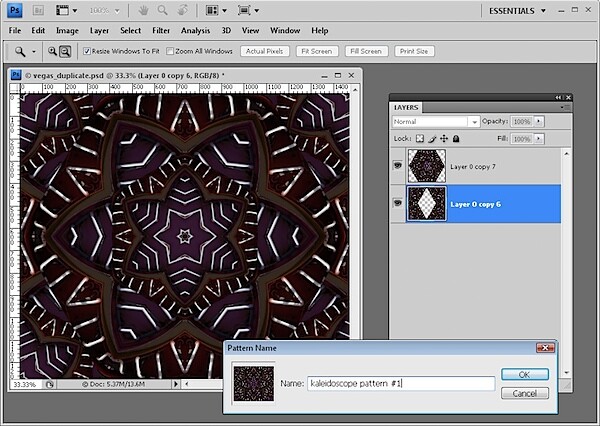Enable Zoom All Windows checkbox

pos(170,51)
